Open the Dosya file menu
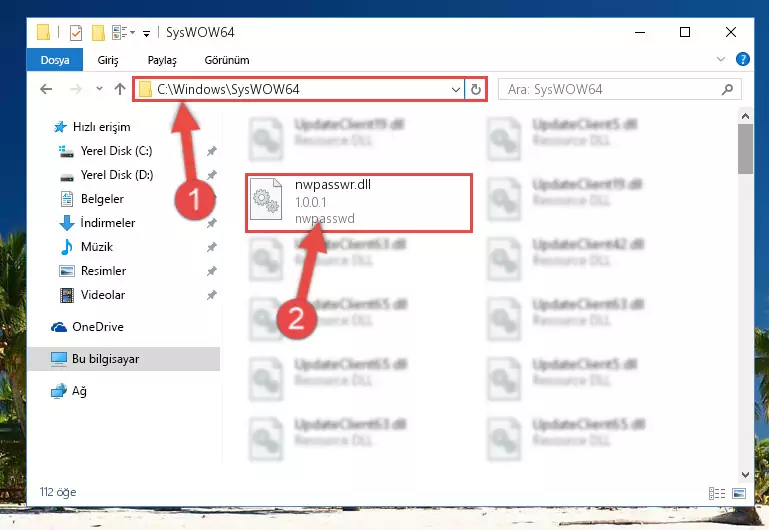 coord(55,60)
